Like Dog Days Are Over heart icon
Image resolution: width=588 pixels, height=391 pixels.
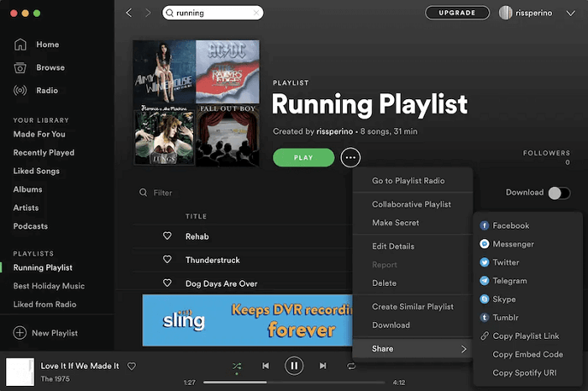pyautogui.click(x=167, y=283)
